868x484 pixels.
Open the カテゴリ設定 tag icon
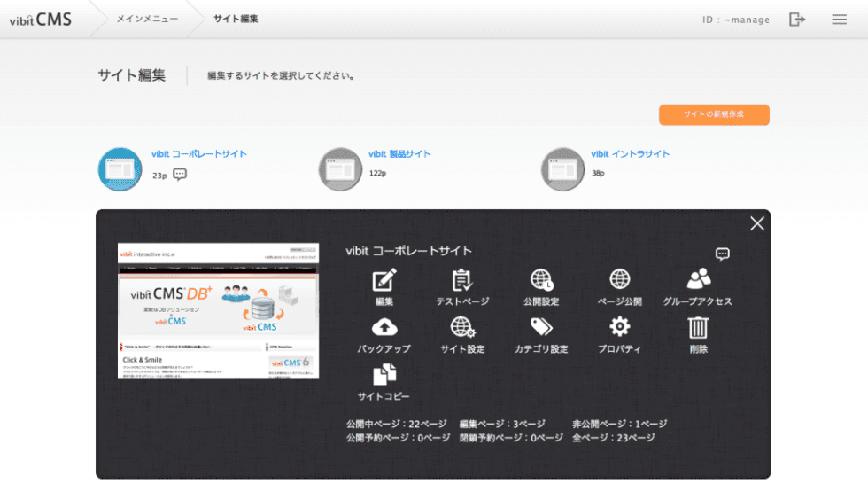point(541,327)
